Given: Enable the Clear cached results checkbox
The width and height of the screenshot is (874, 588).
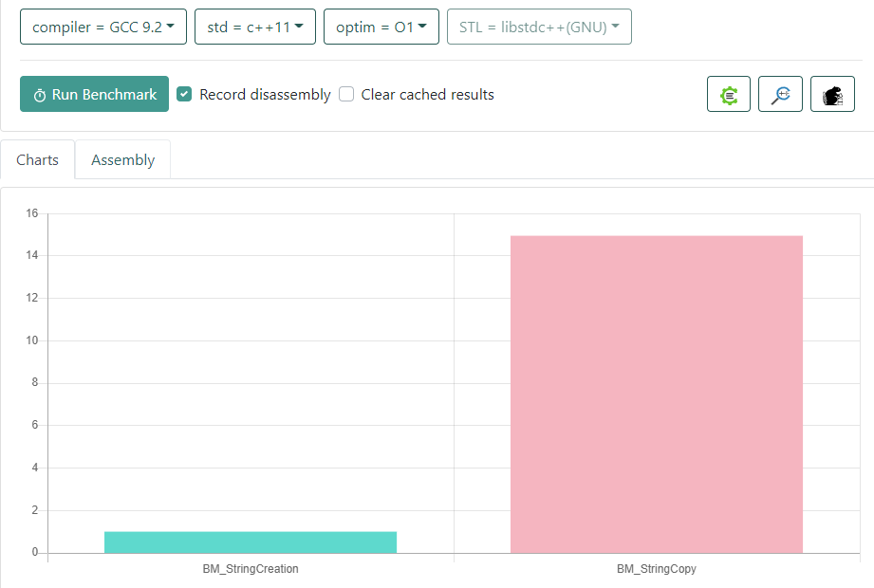Looking at the screenshot, I should point(346,94).
